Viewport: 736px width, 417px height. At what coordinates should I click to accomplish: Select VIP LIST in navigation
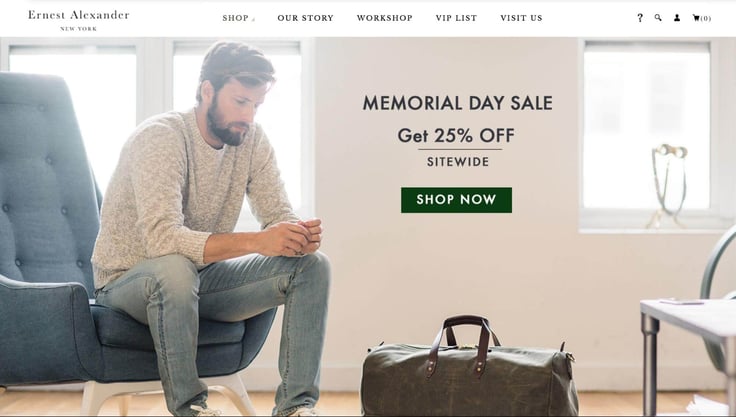point(456,18)
